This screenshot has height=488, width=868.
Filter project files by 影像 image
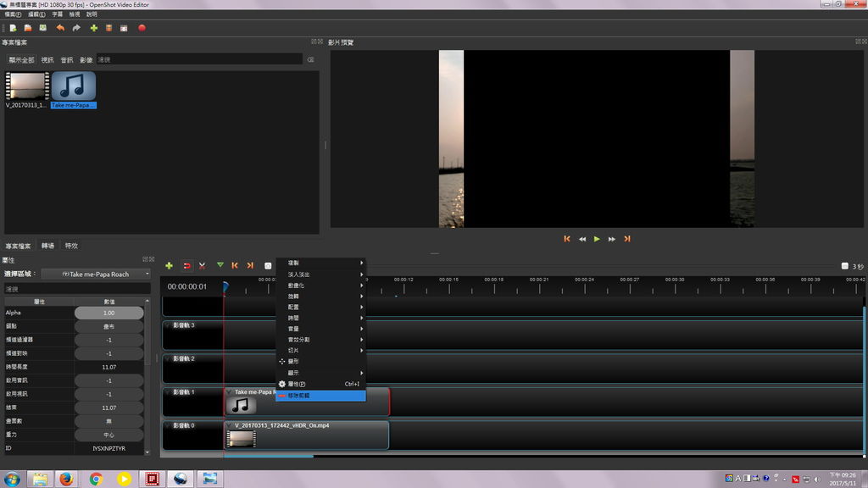[86, 60]
